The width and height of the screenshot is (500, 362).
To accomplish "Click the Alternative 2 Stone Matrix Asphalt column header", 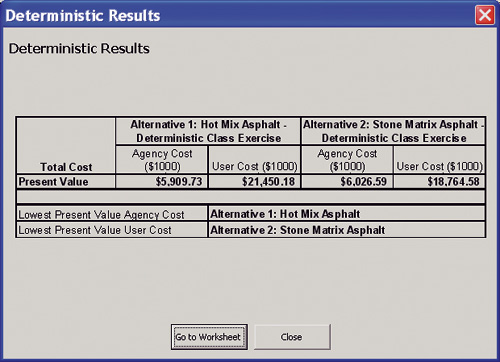I will [x=393, y=131].
